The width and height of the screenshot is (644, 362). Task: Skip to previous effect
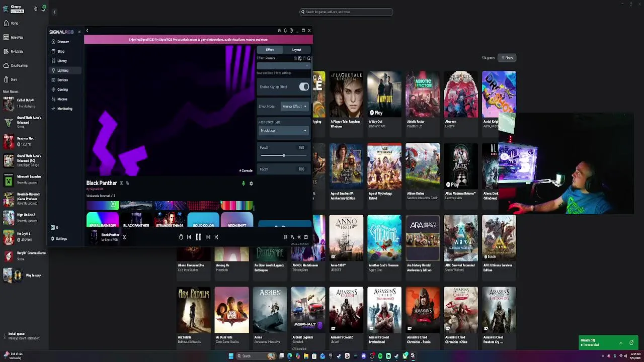point(189,237)
